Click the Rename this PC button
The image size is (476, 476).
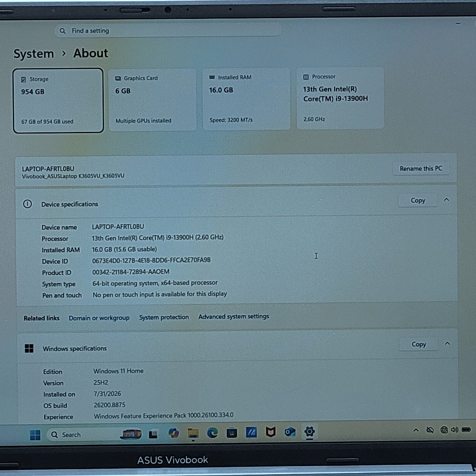[x=421, y=169]
